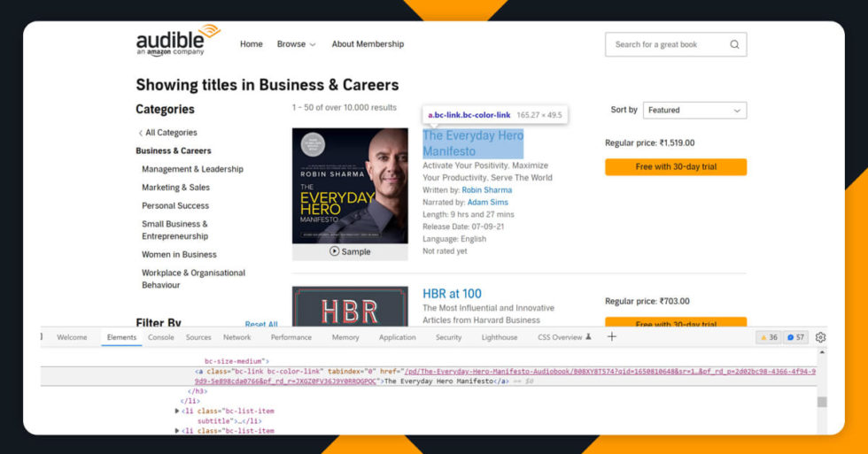Click Business & Careers category heading
The width and height of the screenshot is (868, 454).
click(174, 151)
